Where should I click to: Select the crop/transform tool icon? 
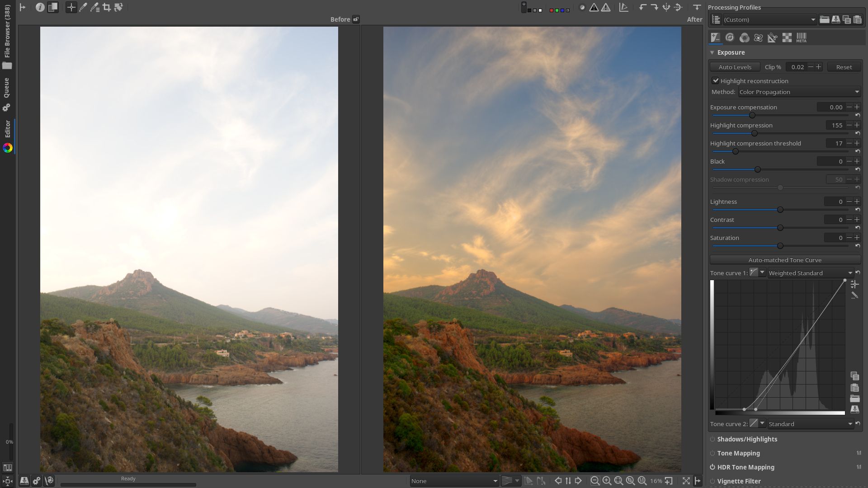(106, 7)
